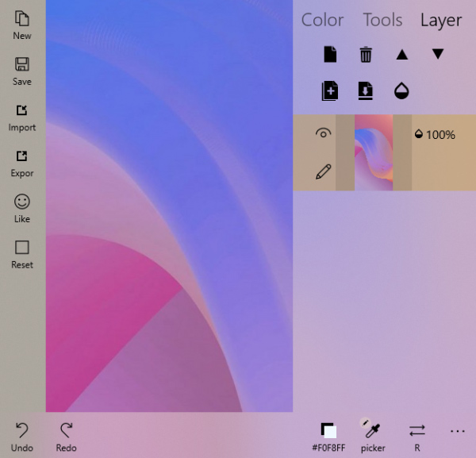Merge the layer down
Viewport: 476px width, 458px height.
[x=366, y=90]
